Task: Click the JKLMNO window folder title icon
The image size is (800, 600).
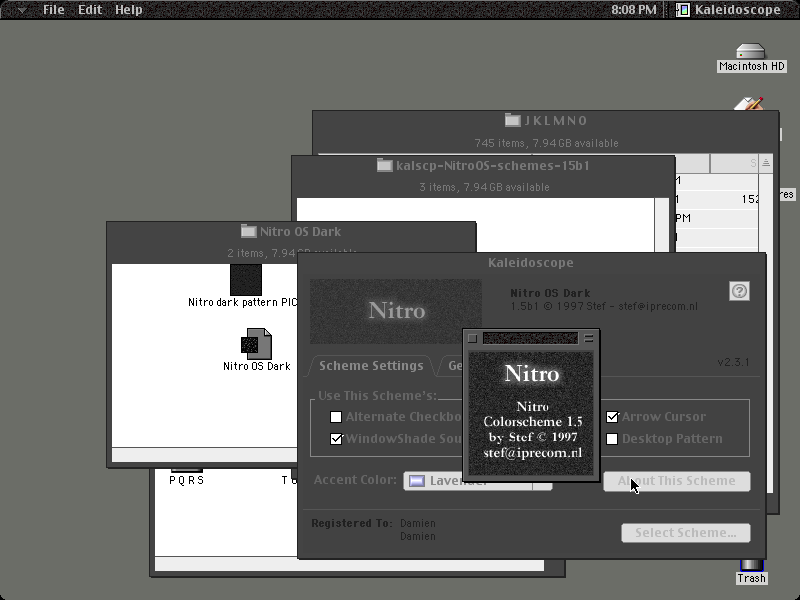Action: (x=512, y=120)
